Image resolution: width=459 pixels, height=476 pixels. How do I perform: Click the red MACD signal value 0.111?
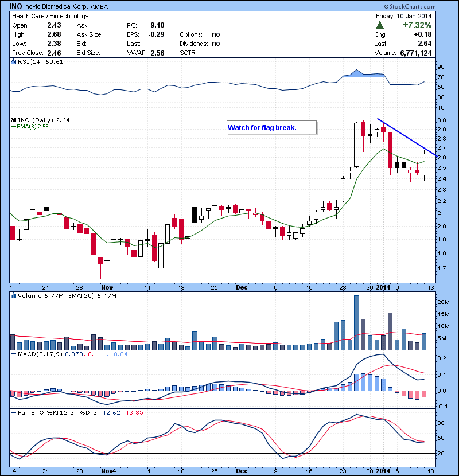tap(96, 354)
